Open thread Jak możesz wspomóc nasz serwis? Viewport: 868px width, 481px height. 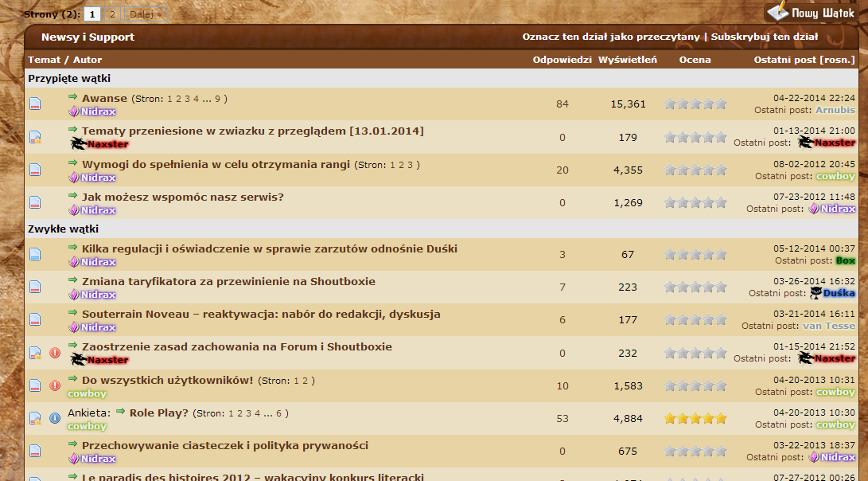point(182,197)
